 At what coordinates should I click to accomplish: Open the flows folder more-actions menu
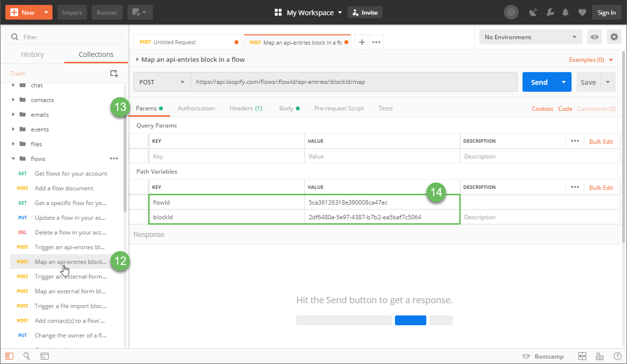[x=114, y=158]
